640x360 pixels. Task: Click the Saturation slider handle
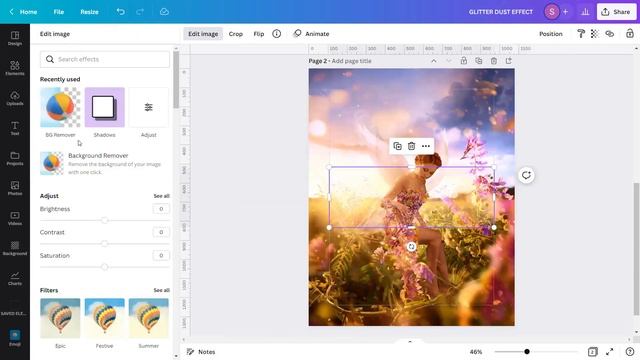[104, 267]
